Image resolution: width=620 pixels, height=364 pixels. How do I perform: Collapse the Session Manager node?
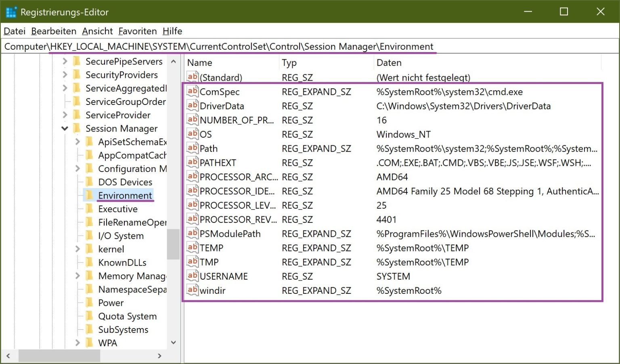pos(65,128)
